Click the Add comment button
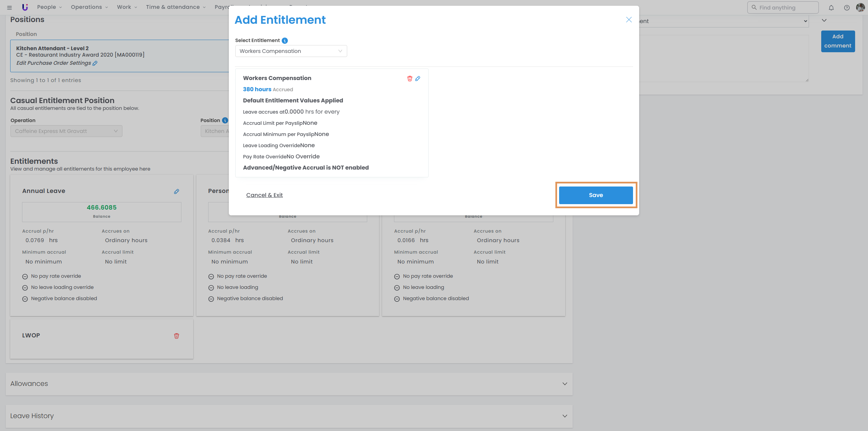Image resolution: width=868 pixels, height=431 pixels. click(837, 41)
